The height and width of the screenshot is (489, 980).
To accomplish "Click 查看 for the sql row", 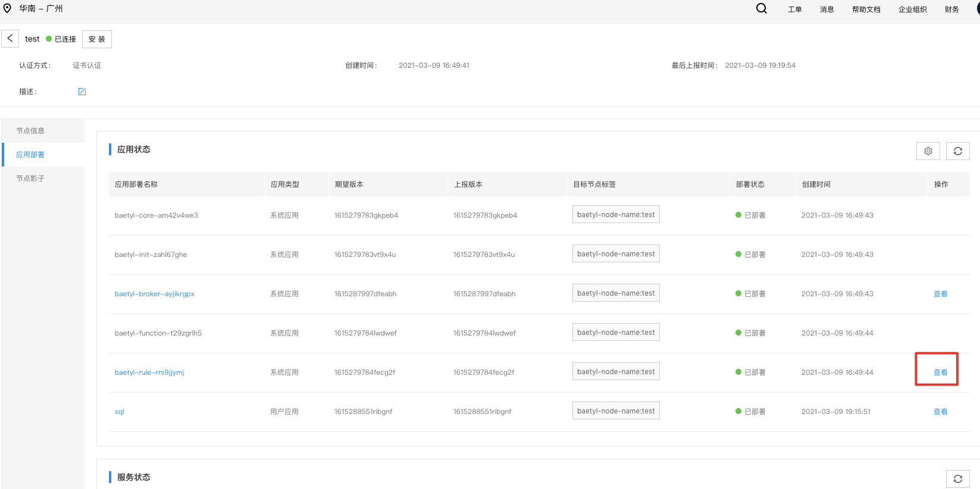I will point(941,412).
